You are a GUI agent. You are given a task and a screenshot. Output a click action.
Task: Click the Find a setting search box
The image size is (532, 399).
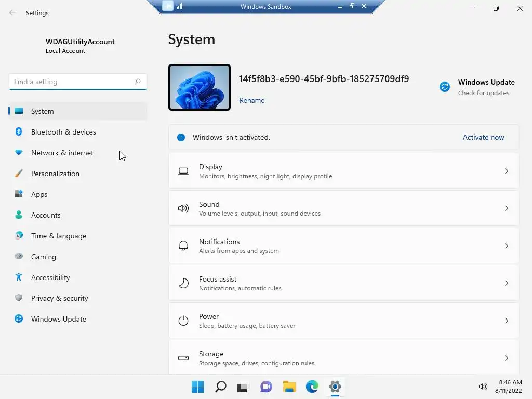78,82
